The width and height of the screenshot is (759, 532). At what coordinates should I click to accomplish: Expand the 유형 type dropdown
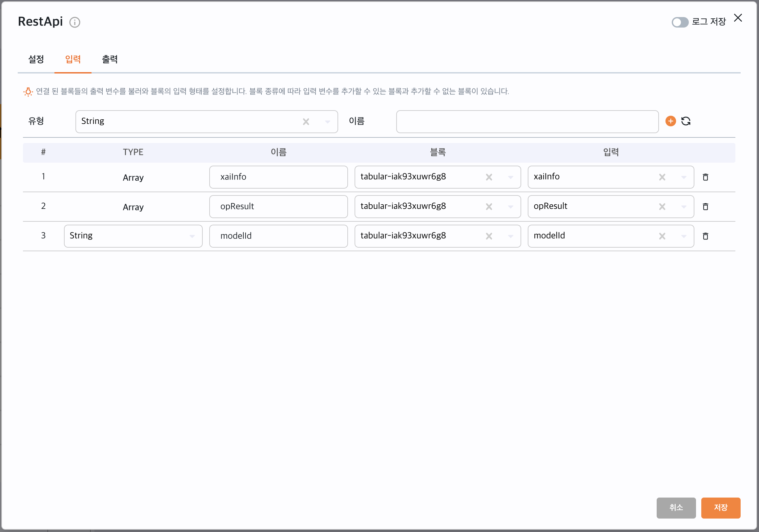click(327, 122)
